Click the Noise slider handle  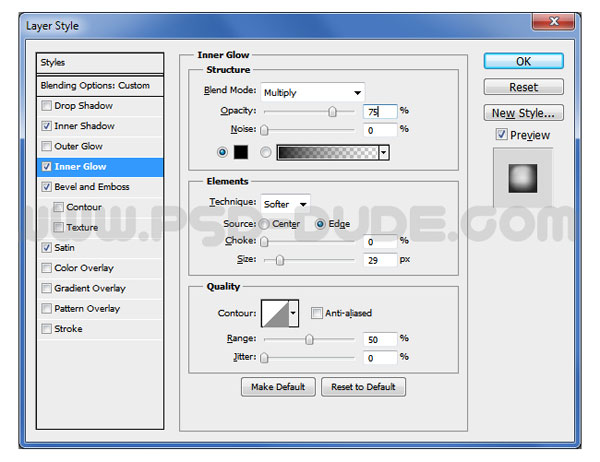click(x=264, y=130)
